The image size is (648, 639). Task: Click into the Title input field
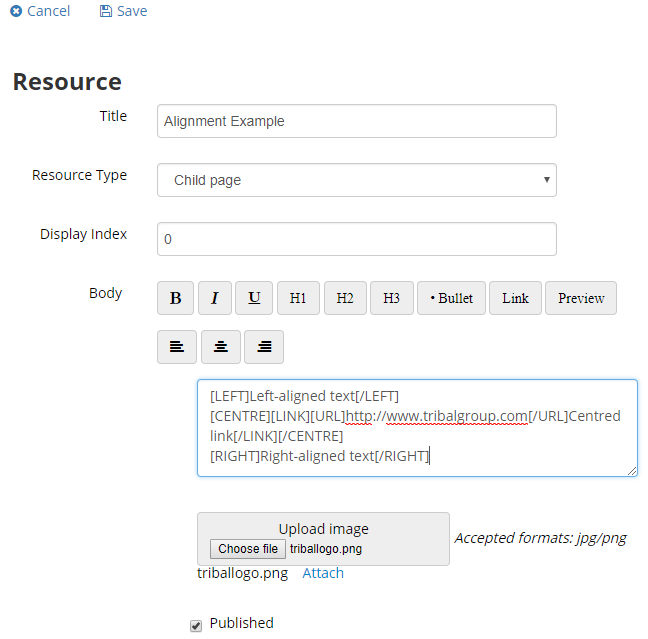coord(356,122)
